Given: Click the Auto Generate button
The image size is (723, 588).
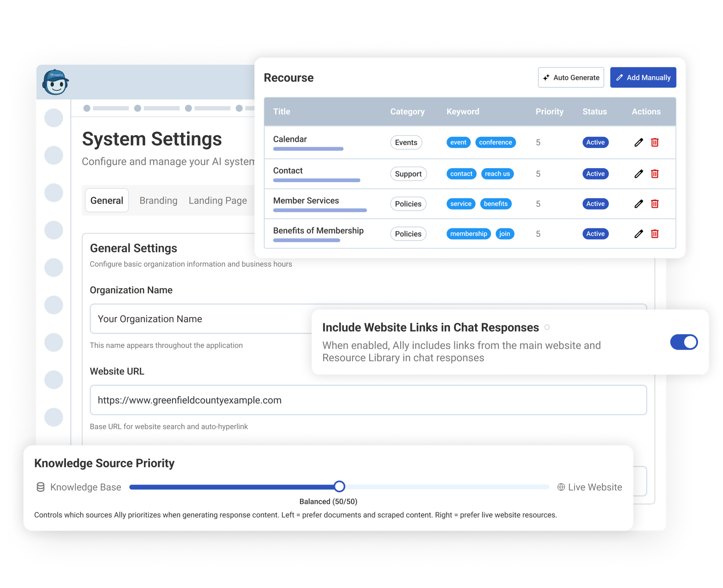Looking at the screenshot, I should [x=571, y=77].
